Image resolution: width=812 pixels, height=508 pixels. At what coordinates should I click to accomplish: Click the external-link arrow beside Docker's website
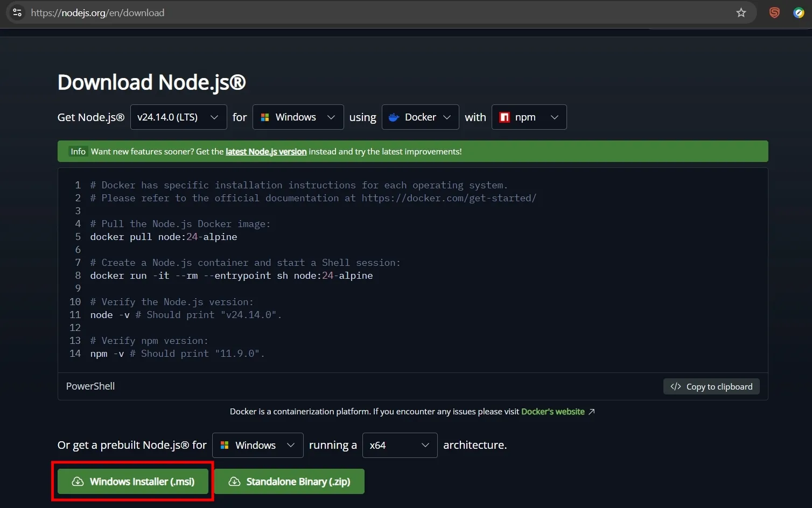pyautogui.click(x=592, y=411)
